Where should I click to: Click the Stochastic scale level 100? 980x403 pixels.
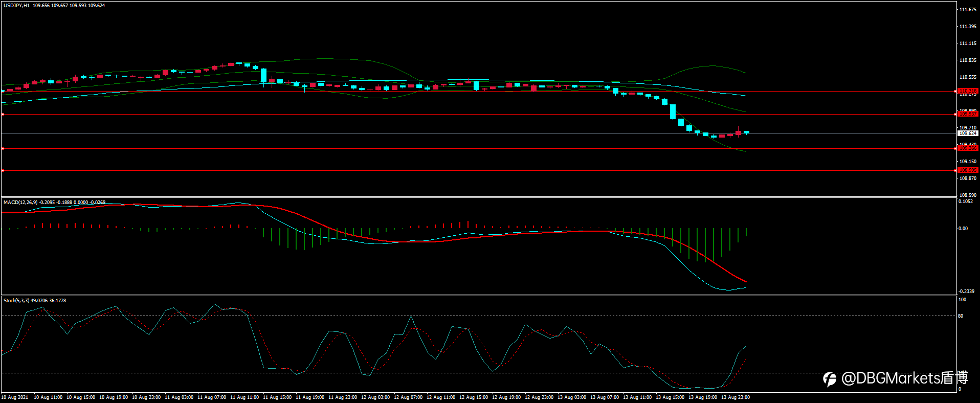[x=962, y=300]
